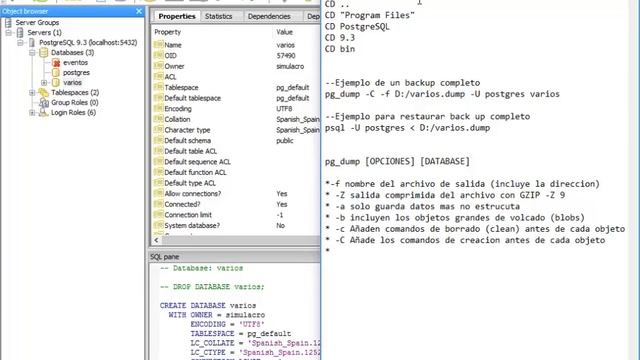
Task: Click the disconnected eventos database icon
Action: [x=56, y=62]
